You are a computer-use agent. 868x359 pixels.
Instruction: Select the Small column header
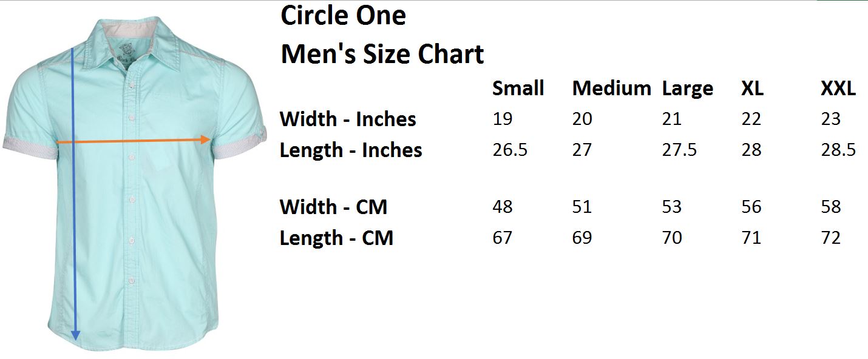518,89
